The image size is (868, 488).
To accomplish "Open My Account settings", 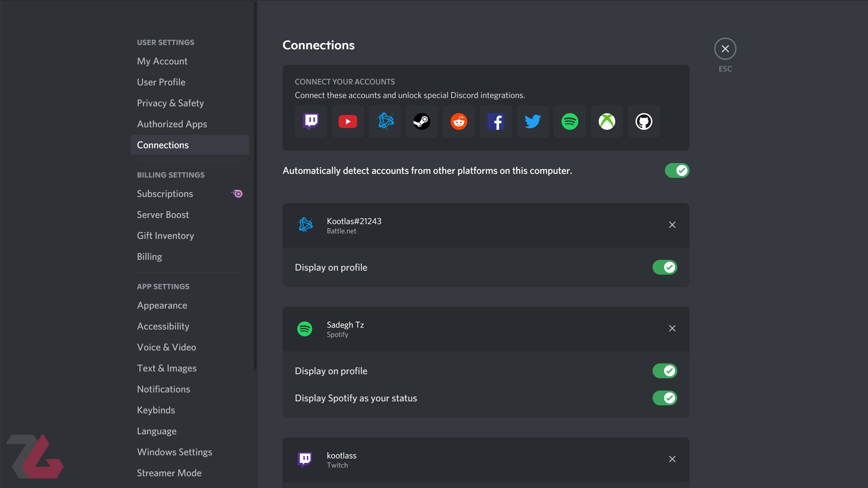I will pos(190,61).
